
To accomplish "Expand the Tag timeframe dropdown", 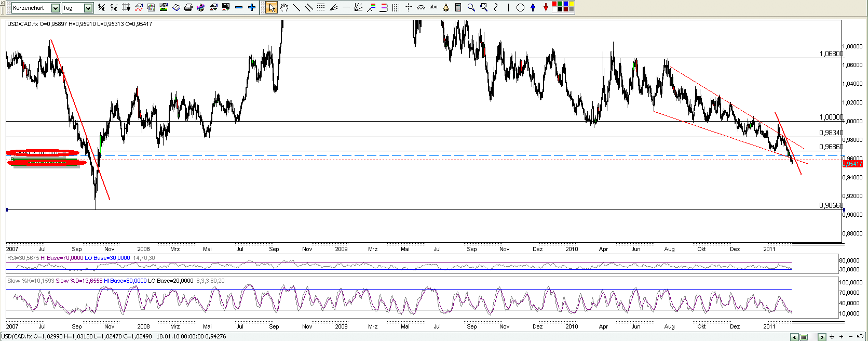I will pyautogui.click(x=88, y=8).
